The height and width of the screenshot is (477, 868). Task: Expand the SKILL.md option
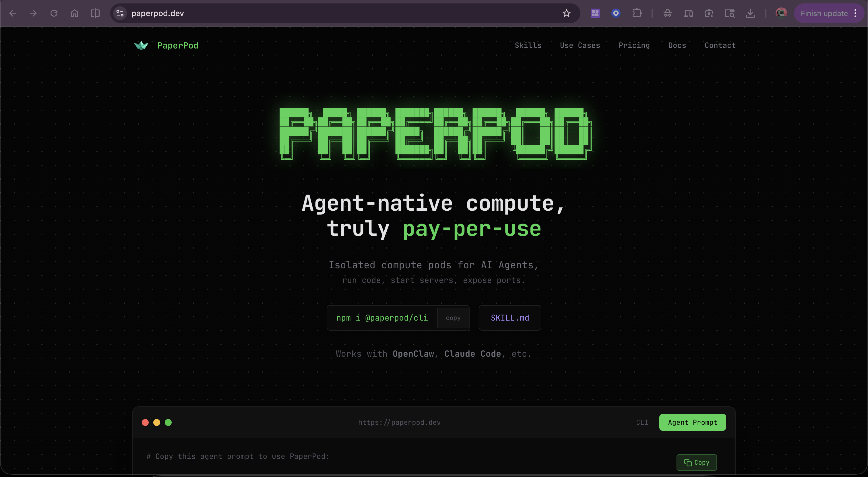click(x=509, y=317)
